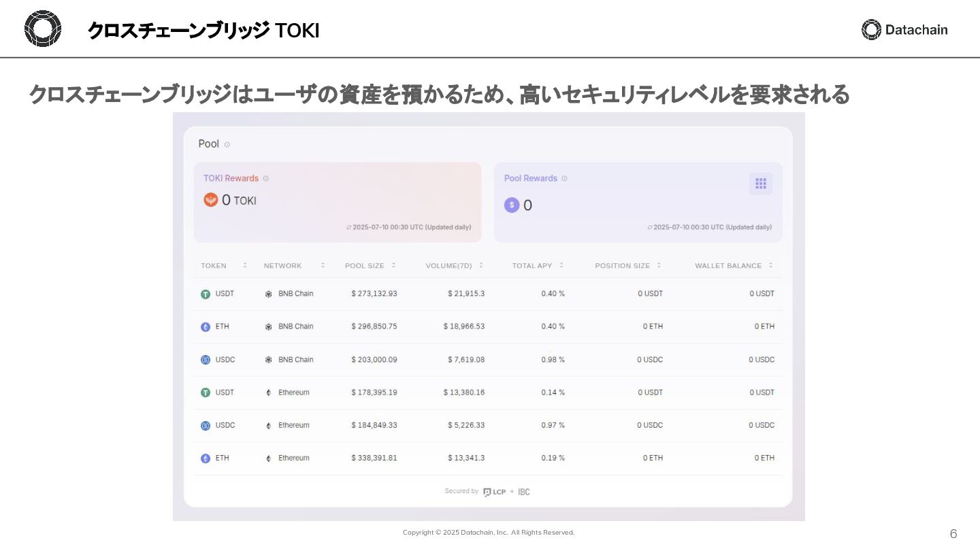Click the Pool section heading
Viewport: 980px width, 551px height.
pos(209,144)
